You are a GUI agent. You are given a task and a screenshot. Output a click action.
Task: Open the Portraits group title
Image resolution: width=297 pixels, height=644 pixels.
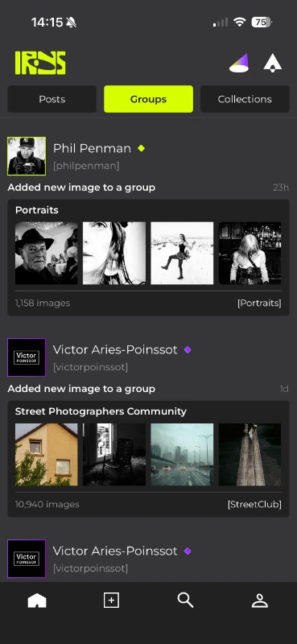[x=36, y=210]
